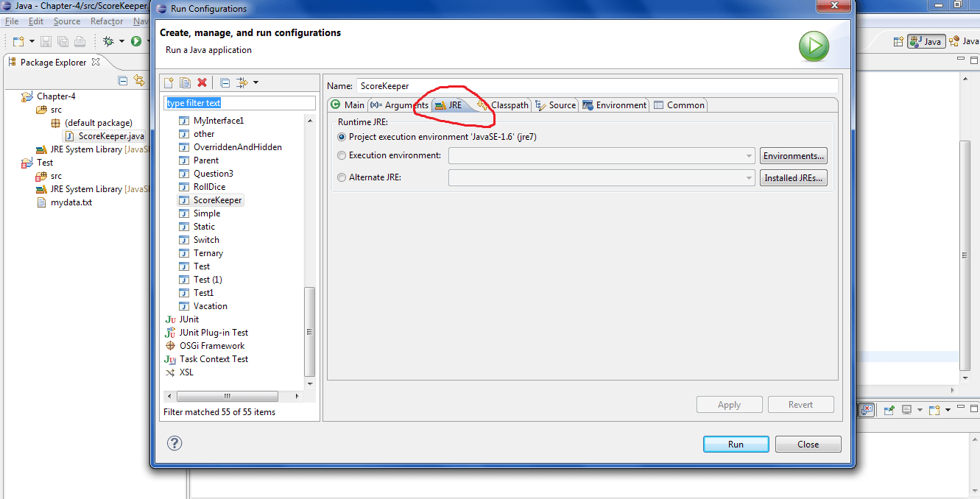
Task: Click the console terminate-remove icon with red X
Action: 867,409
